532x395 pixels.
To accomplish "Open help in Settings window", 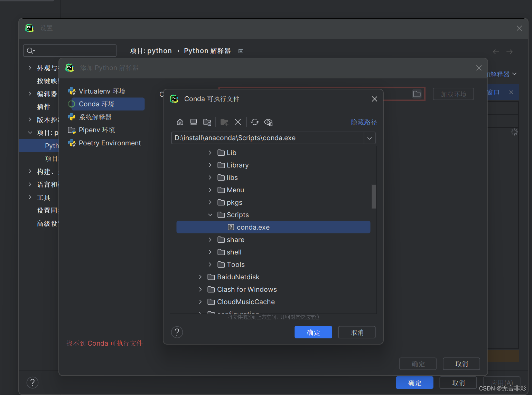I will 32,383.
